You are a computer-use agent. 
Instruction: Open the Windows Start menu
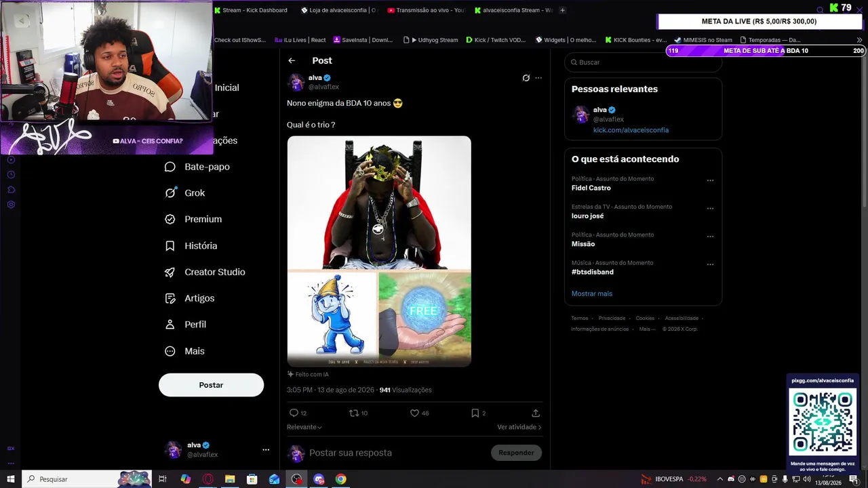pos(11,479)
